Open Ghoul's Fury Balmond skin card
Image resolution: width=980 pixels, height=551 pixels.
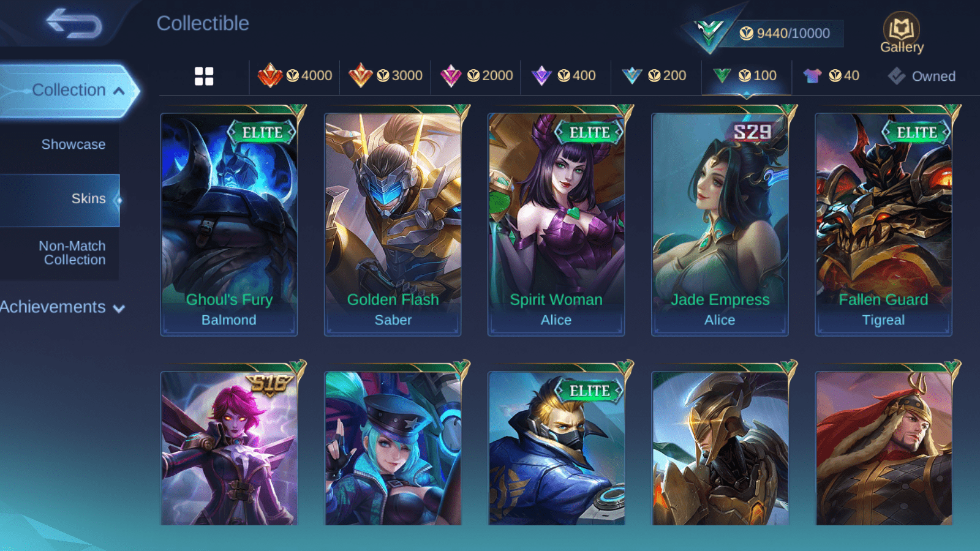click(x=229, y=224)
